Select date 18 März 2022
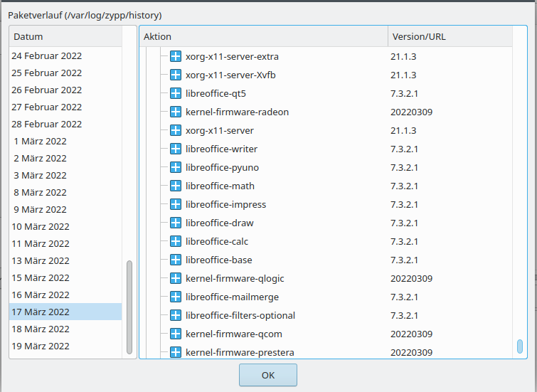 click(65, 329)
